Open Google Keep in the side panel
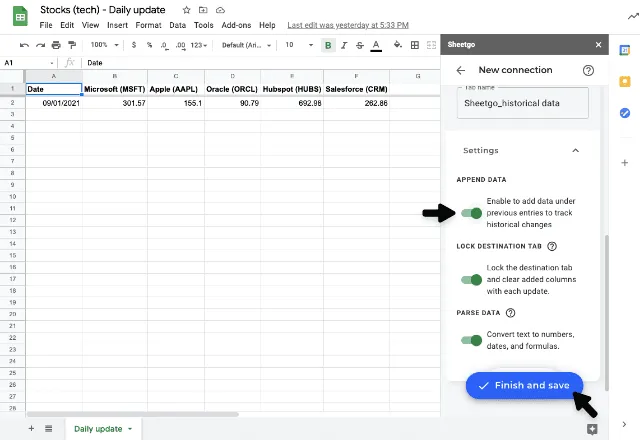This screenshot has width=640, height=440. 624,82
